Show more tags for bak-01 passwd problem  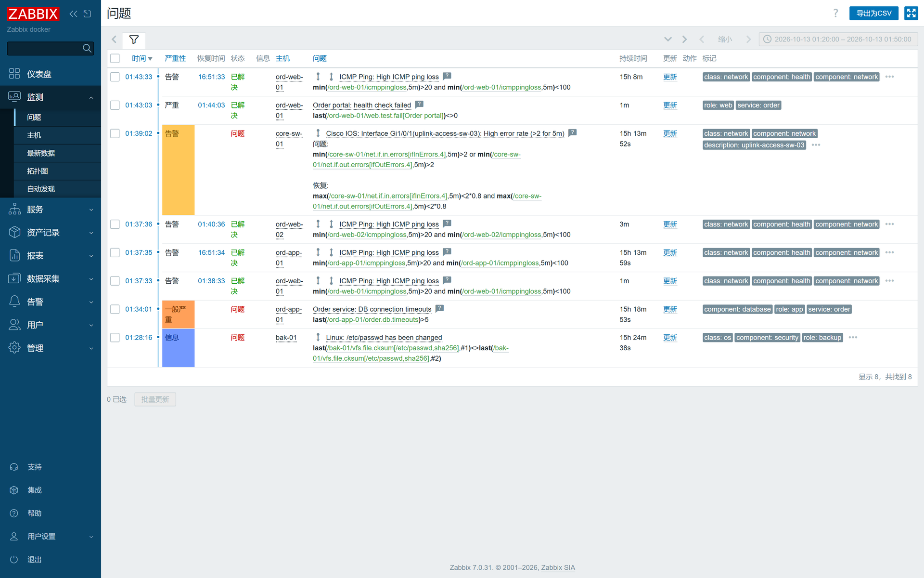[x=853, y=338]
